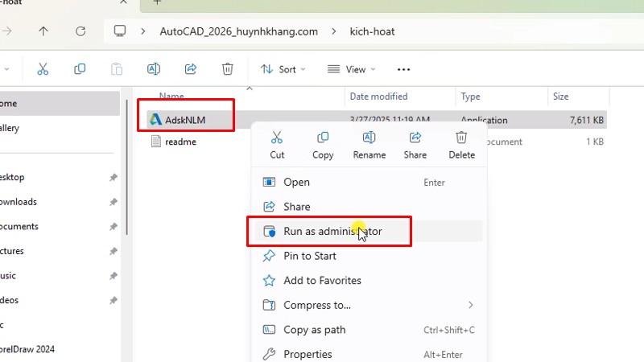This screenshot has height=362, width=644.
Task: Click the Delete trash icon in toolbar
Action: tap(228, 69)
